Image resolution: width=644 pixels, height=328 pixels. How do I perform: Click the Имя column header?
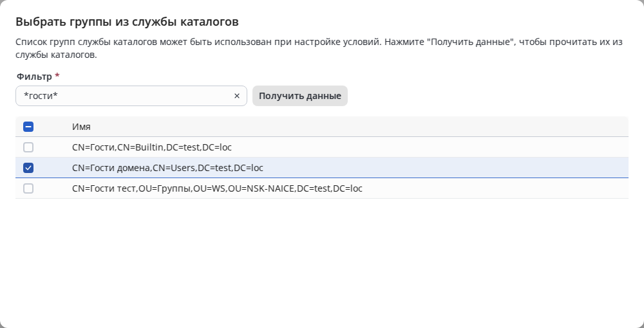[x=81, y=127]
